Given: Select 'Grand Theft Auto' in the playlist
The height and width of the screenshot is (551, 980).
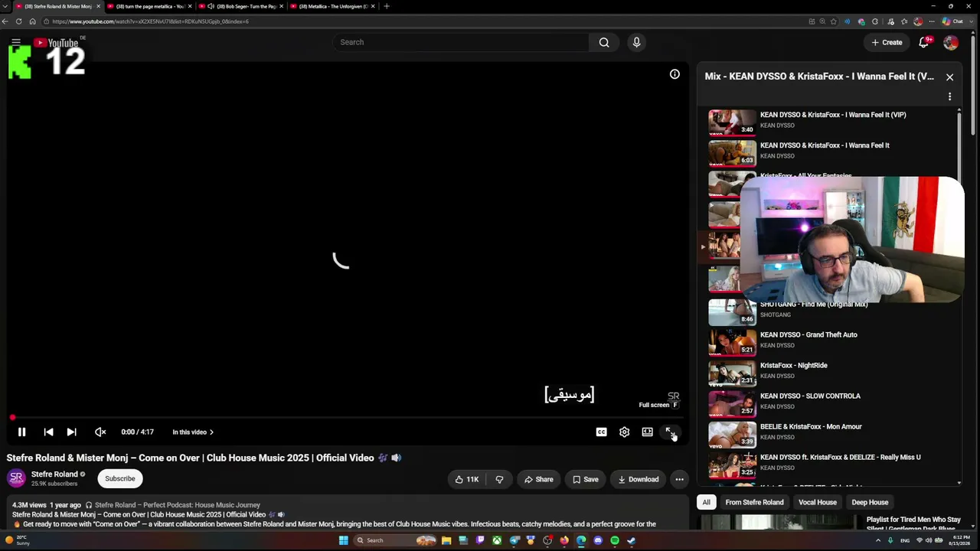Looking at the screenshot, I should [831, 341].
